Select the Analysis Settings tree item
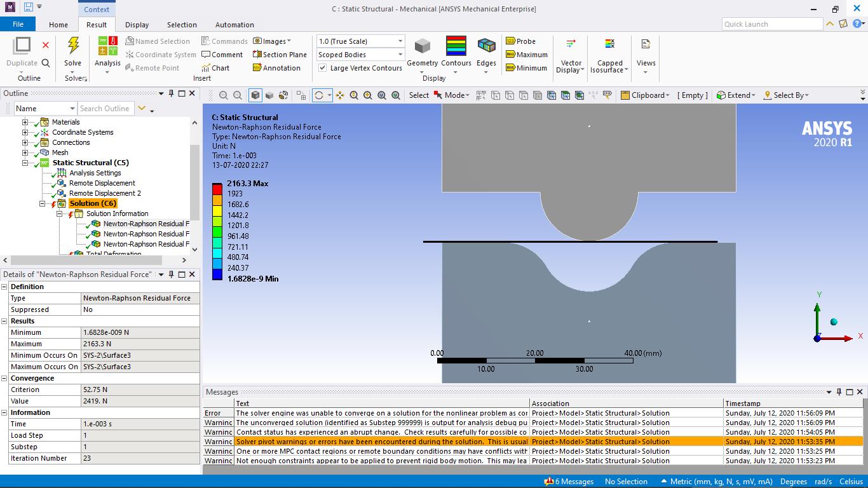The image size is (868, 488). click(x=95, y=173)
